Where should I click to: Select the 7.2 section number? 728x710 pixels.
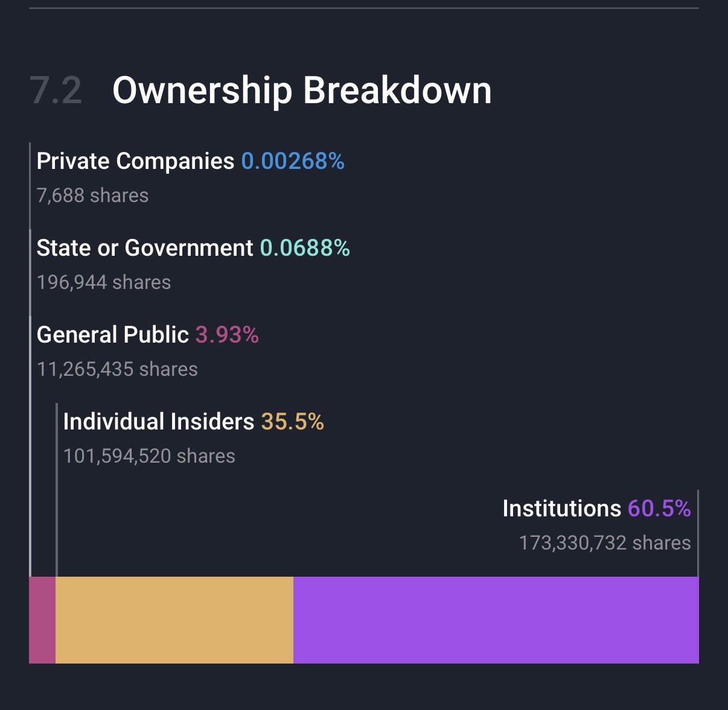[x=56, y=90]
